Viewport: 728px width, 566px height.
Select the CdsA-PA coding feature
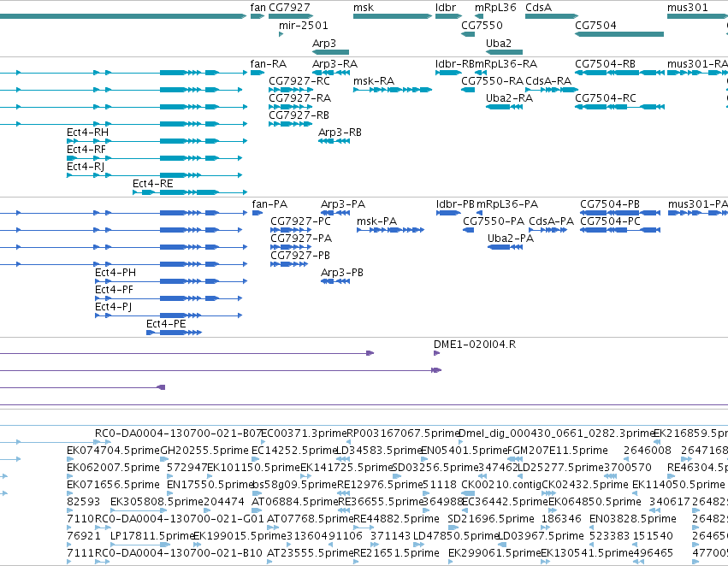pyautogui.click(x=547, y=230)
